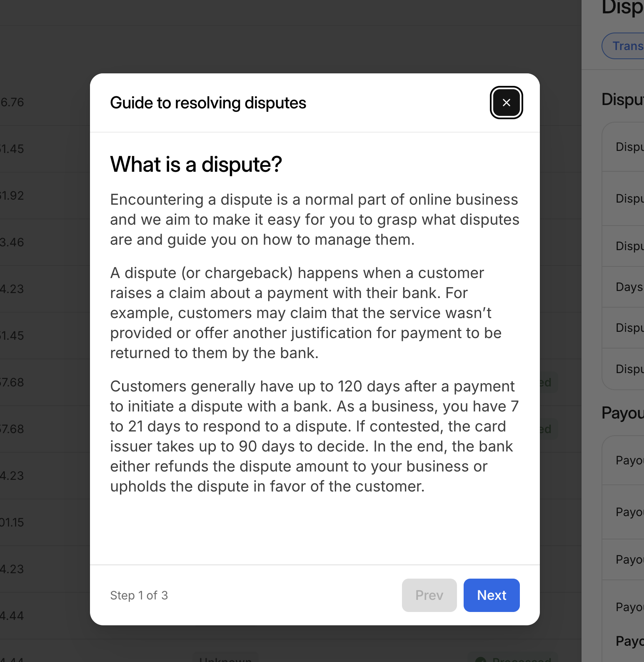The height and width of the screenshot is (662, 644).
Task: Click the 'What is a dispute?' heading
Action: tap(196, 164)
